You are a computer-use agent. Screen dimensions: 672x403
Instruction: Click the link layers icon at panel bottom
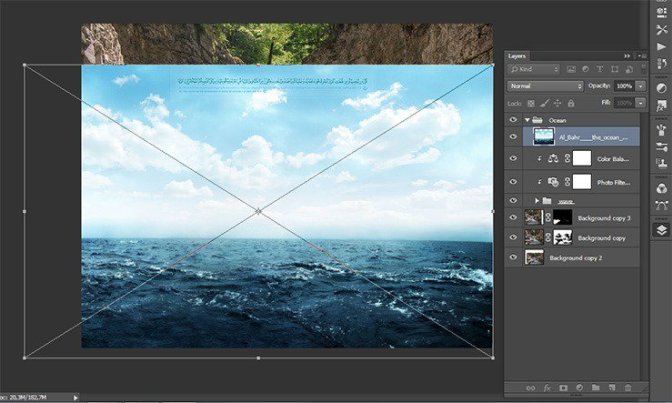click(x=531, y=387)
